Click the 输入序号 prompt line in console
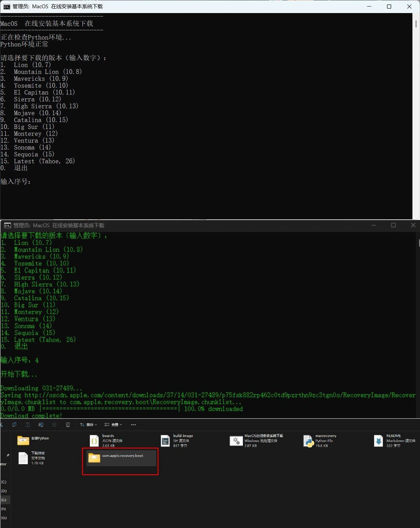420x528 pixels. click(16, 181)
